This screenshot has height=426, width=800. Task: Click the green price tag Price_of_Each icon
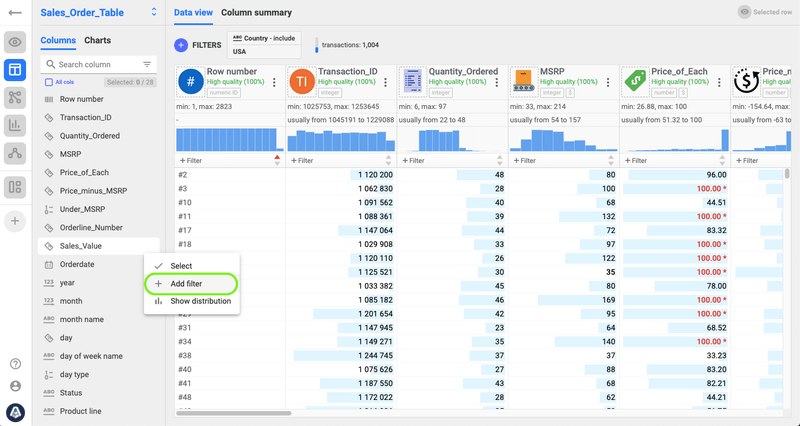(x=635, y=82)
